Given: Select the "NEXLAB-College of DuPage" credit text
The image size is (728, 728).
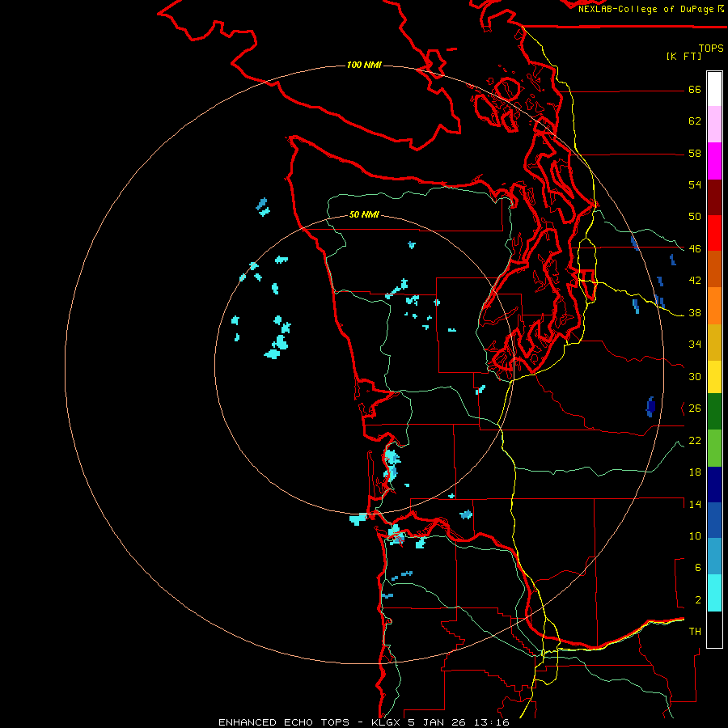Looking at the screenshot, I should pos(645,9).
